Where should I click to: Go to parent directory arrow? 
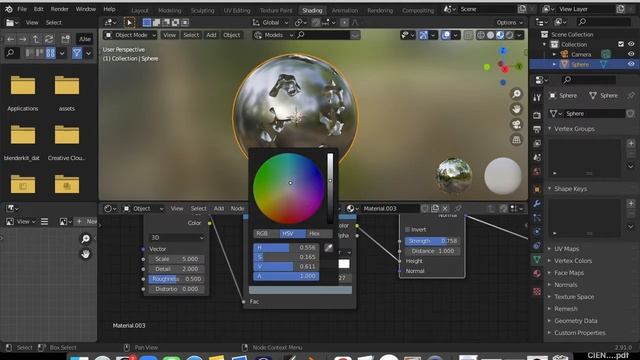36,39
